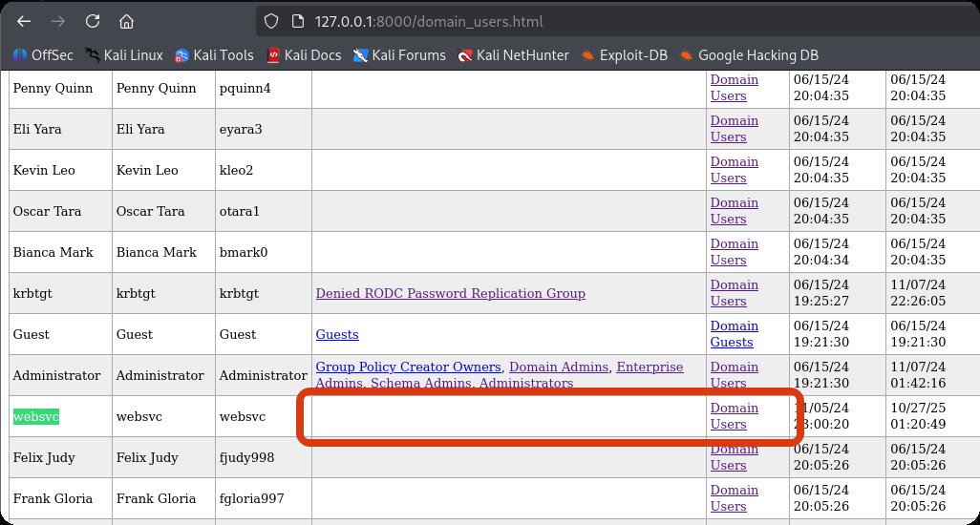980x525 pixels.
Task: Open the OffSec bookmark
Action: pyautogui.click(x=42, y=55)
